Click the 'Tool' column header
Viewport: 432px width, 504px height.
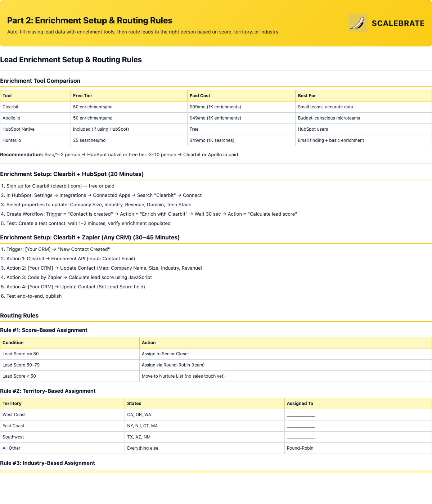pos(35,96)
